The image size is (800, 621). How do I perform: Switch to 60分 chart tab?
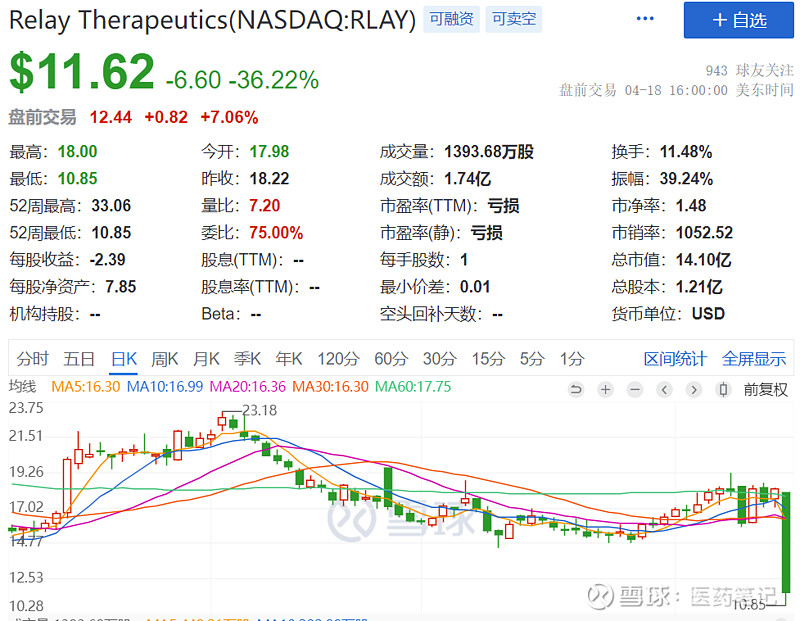point(391,359)
